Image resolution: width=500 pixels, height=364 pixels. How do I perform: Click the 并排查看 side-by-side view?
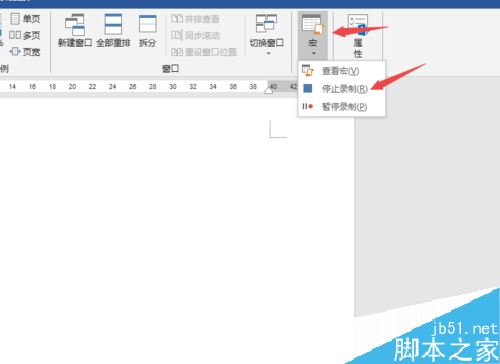click(195, 19)
